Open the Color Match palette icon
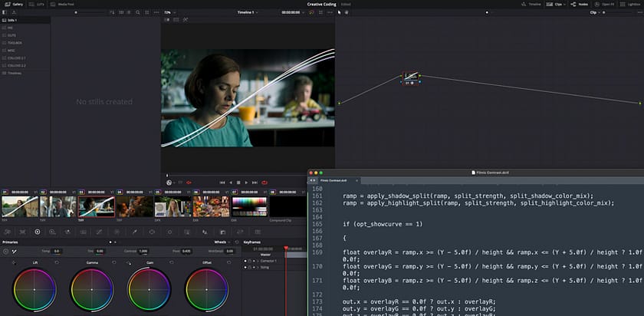Screen dimensions: 644x316 coord(22,232)
